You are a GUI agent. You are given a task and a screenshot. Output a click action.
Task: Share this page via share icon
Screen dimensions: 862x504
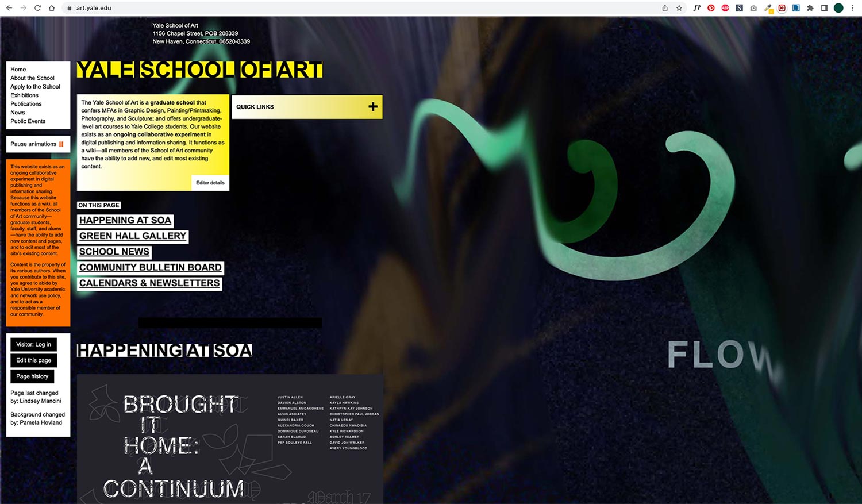[665, 8]
